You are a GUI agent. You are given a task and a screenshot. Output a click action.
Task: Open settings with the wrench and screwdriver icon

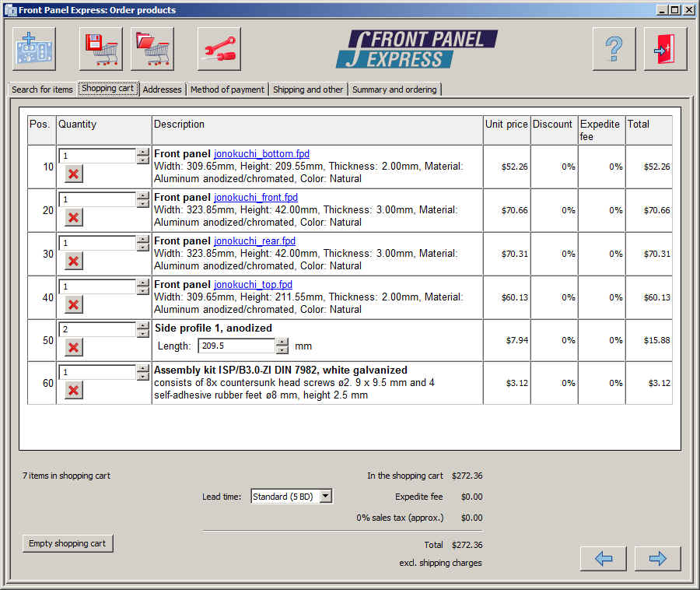tap(219, 49)
